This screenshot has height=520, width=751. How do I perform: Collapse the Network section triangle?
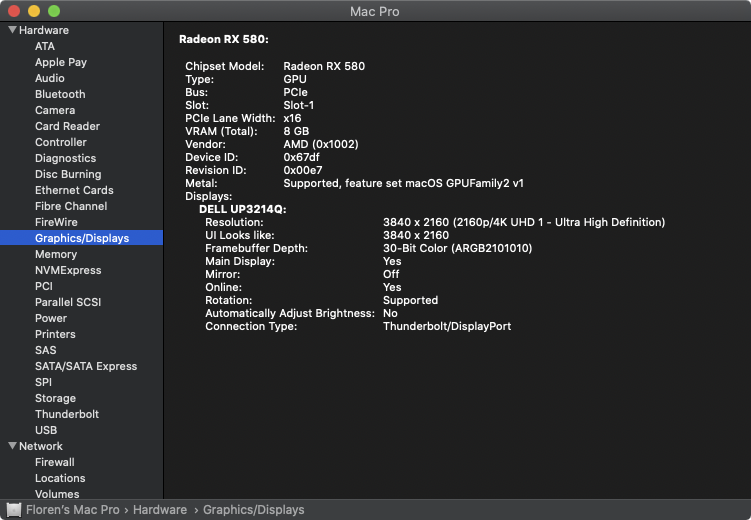(x=13, y=446)
